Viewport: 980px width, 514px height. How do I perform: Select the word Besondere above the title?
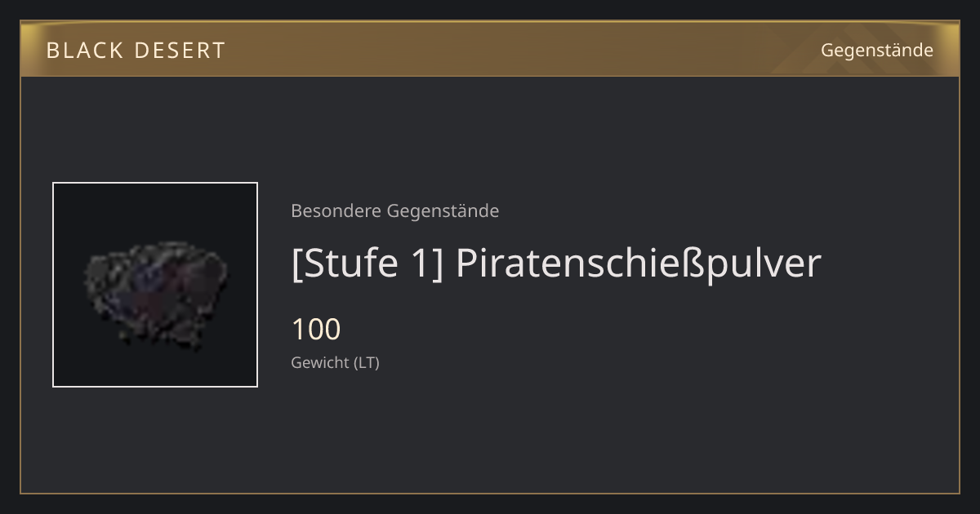point(336,211)
